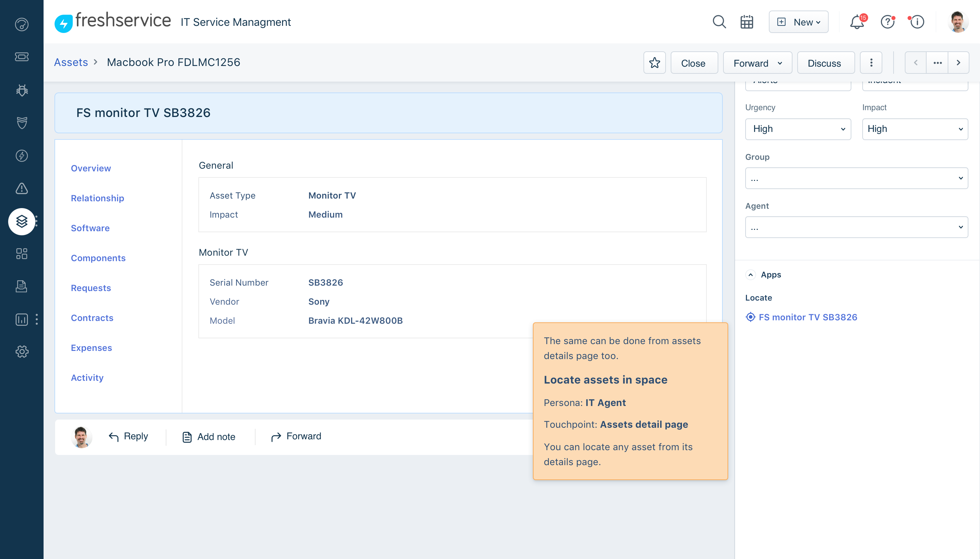The image size is (980, 559).
Task: Open Alerts via the warning triangle icon
Action: tap(21, 188)
